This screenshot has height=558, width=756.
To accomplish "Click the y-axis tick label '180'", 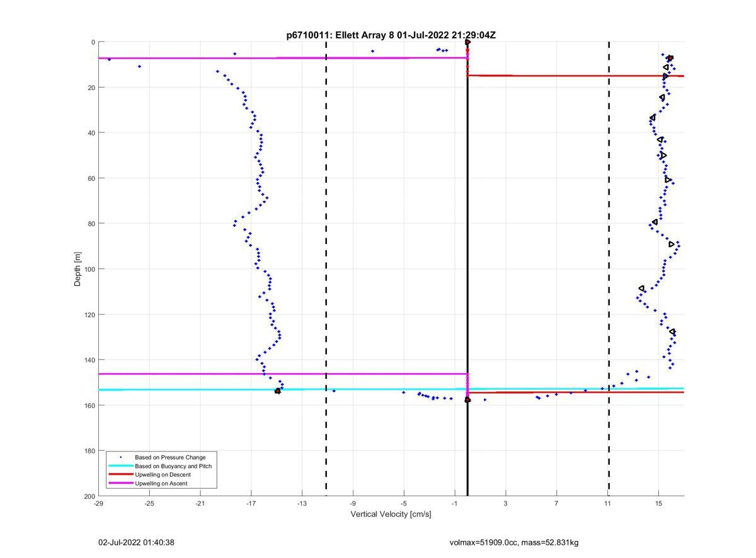I will (89, 451).
